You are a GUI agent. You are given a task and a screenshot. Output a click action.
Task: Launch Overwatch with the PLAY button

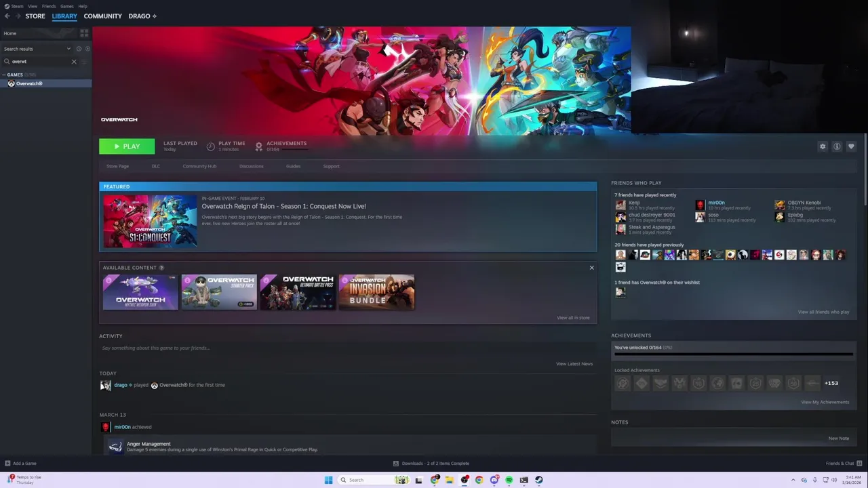pyautogui.click(x=127, y=146)
